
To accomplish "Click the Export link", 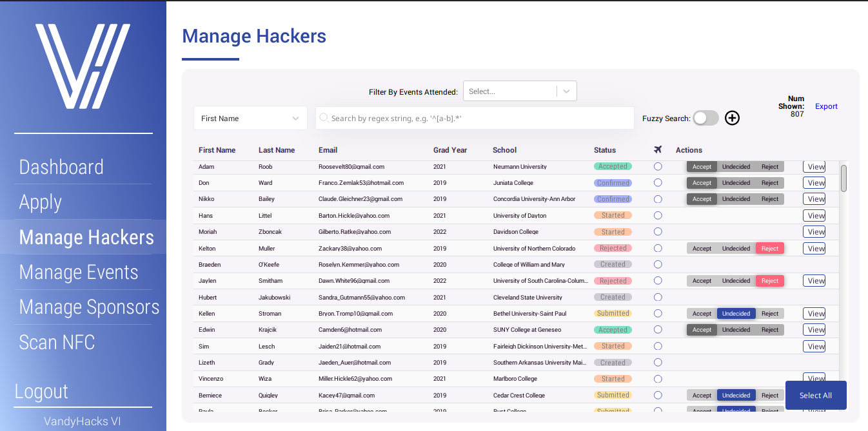I will pyautogui.click(x=826, y=106).
